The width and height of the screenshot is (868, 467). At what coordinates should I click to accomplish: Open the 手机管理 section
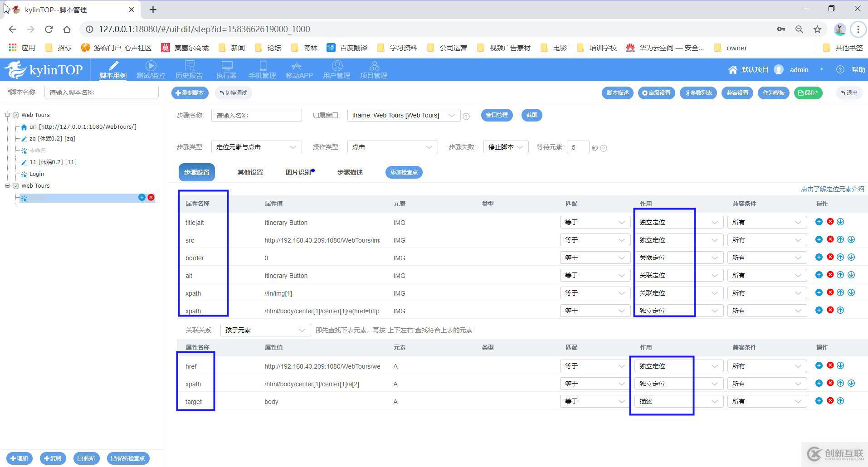coord(262,70)
